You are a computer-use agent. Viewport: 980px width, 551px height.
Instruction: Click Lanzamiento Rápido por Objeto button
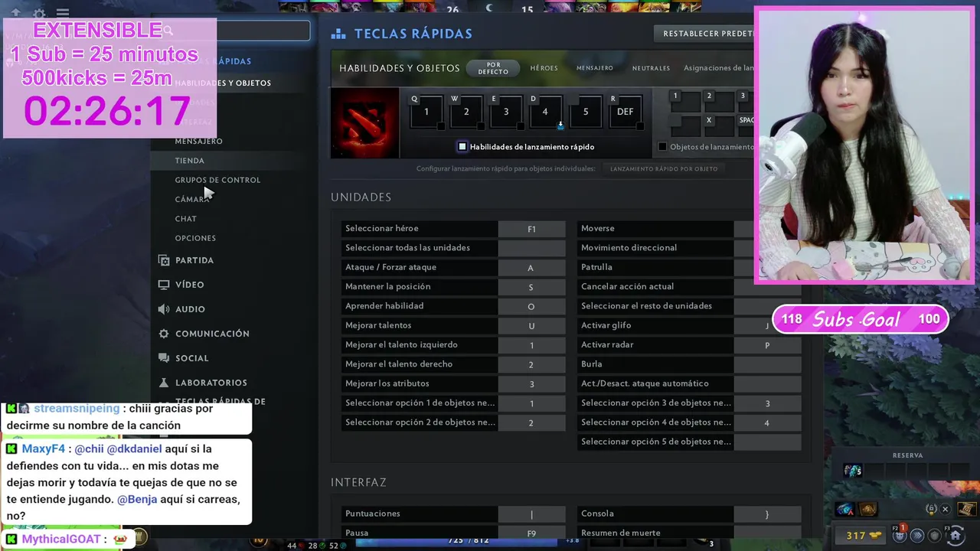coord(664,168)
